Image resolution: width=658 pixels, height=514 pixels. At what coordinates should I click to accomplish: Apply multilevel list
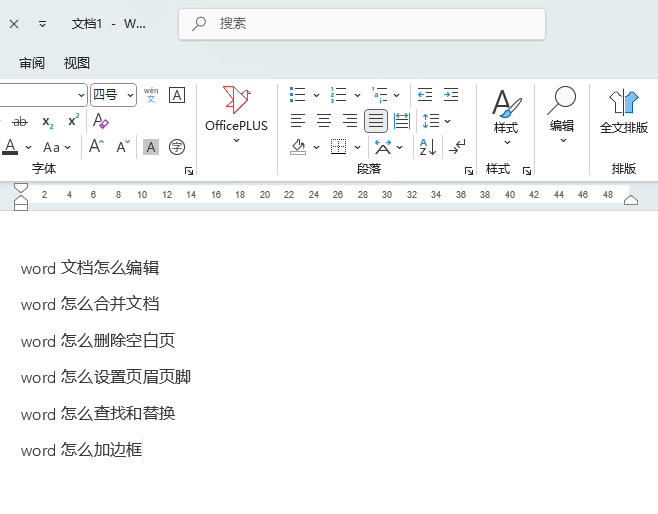point(379,95)
